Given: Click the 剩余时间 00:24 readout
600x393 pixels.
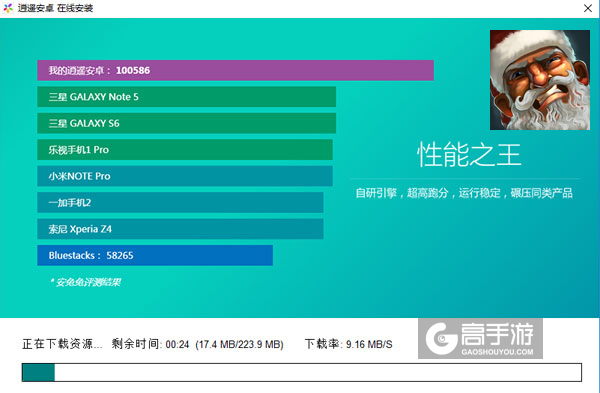Looking at the screenshot, I should pyautogui.click(x=150, y=344).
